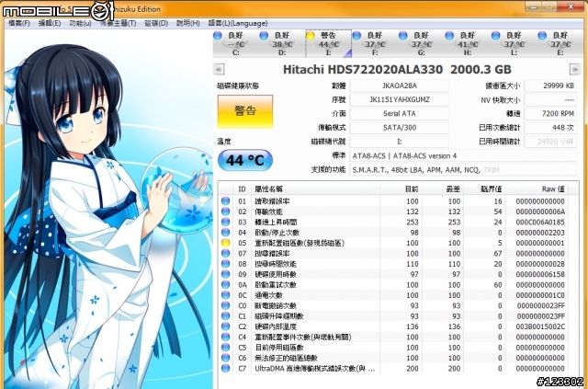Click the 44 °C temperature button
The image size is (588, 389).
pyautogui.click(x=245, y=160)
